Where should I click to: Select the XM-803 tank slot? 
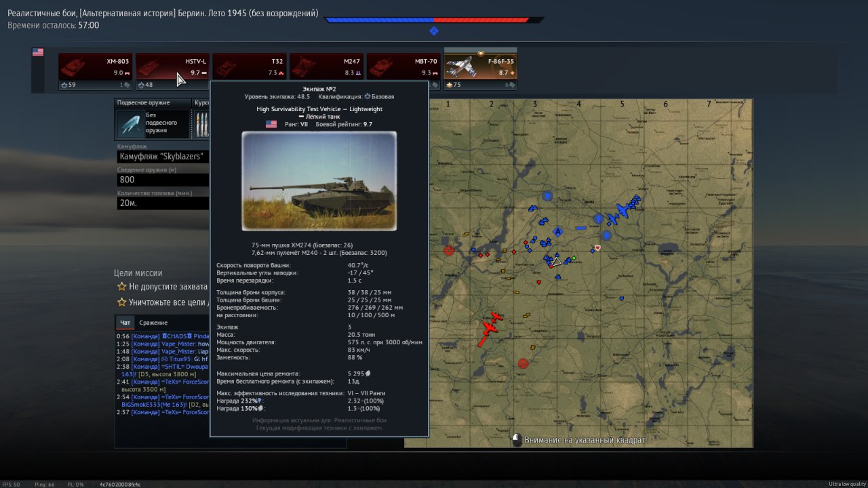click(95, 66)
